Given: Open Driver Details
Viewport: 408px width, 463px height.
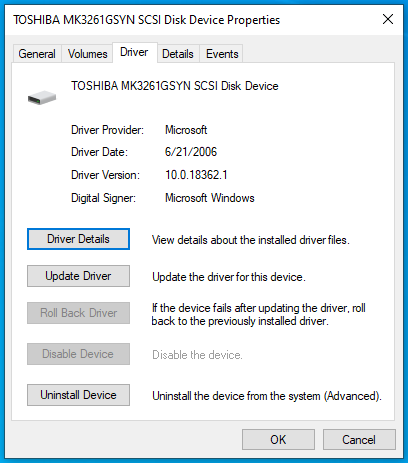Looking at the screenshot, I should tap(78, 239).
